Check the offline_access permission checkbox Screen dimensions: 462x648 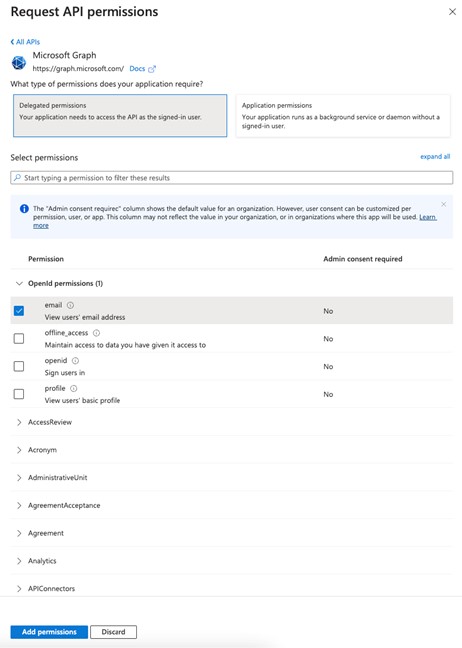[19, 338]
